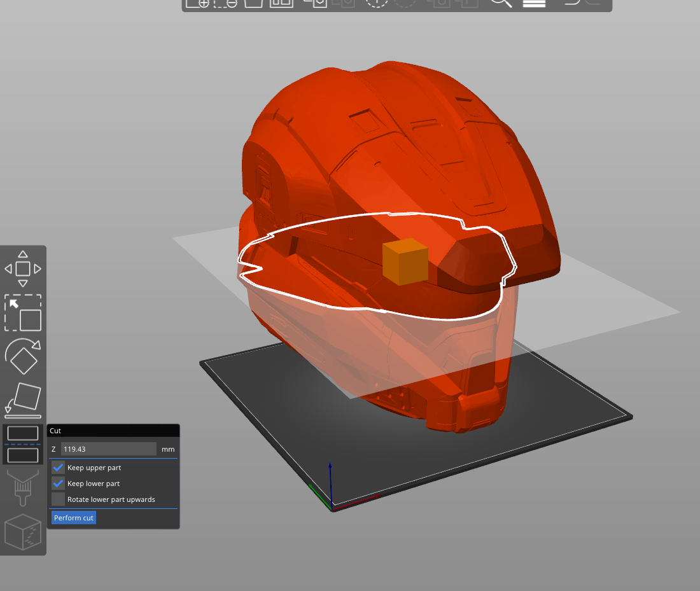Select the Scale tool
The image size is (700, 591).
coord(23,312)
